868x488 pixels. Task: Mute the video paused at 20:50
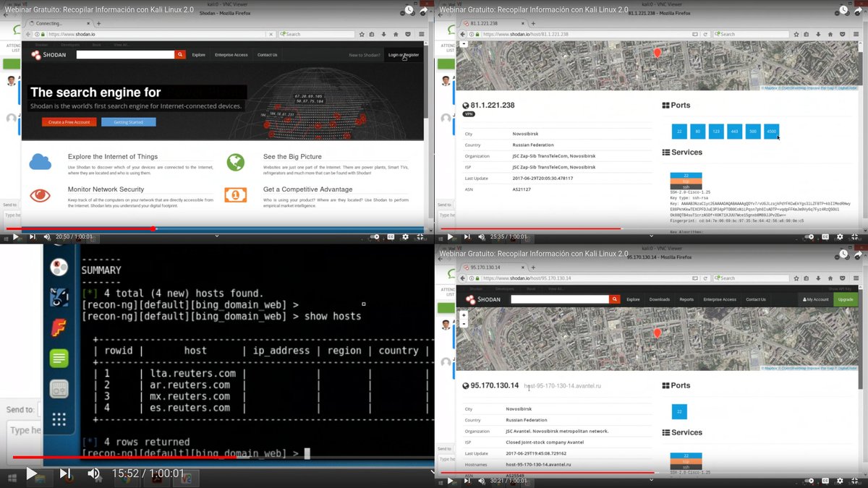48,236
